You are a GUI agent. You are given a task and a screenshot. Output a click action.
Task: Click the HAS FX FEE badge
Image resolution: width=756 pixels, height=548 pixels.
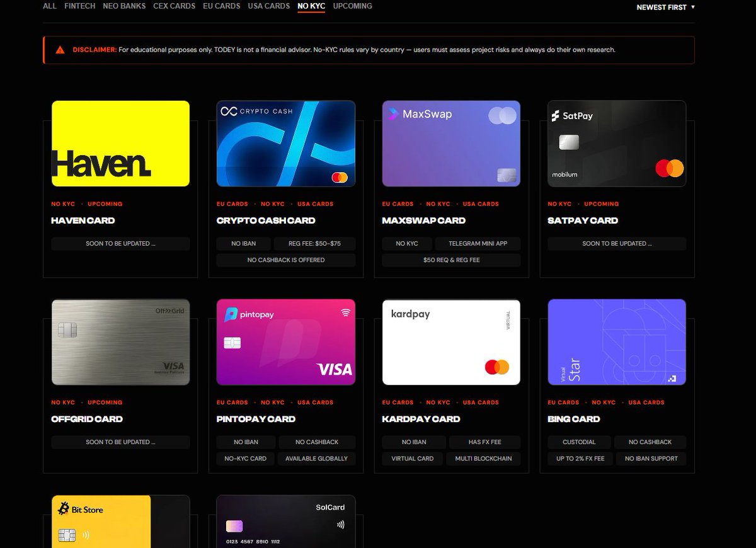tap(484, 442)
